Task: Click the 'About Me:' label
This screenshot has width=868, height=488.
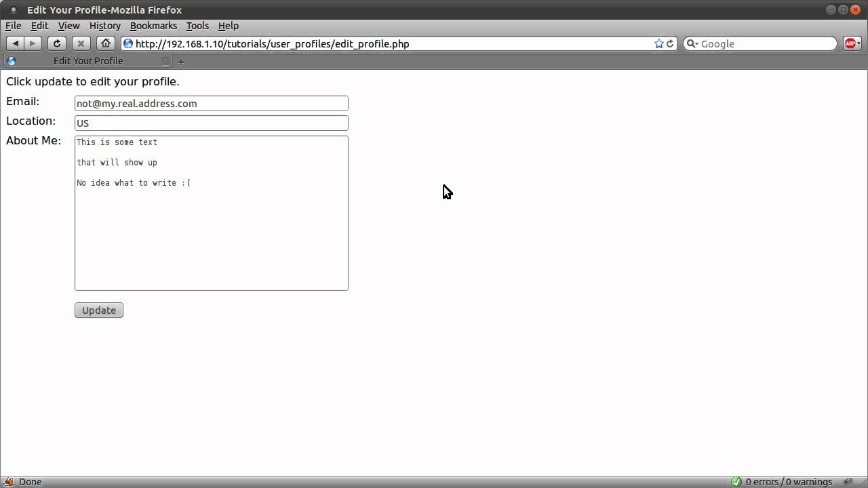Action: (33, 140)
